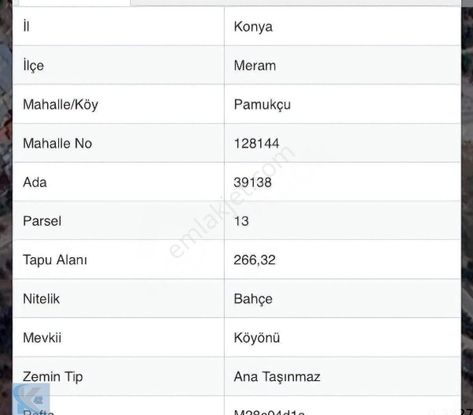Image resolution: width=473 pixels, height=415 pixels.
Task: Select the Pamukçu neighborhood value
Action: click(x=262, y=105)
